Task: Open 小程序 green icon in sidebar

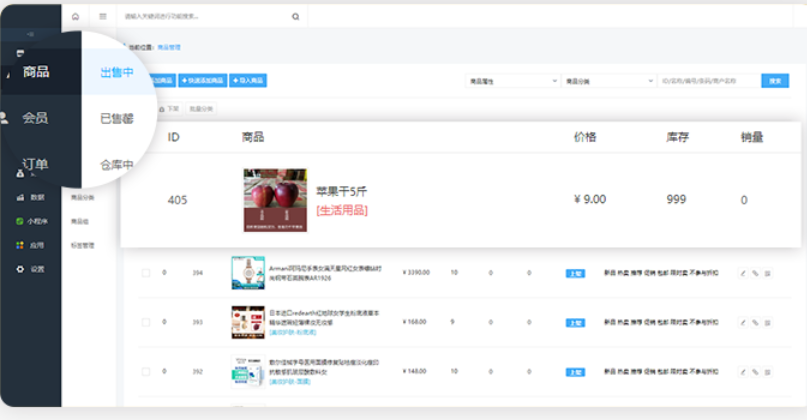Action: [x=21, y=221]
